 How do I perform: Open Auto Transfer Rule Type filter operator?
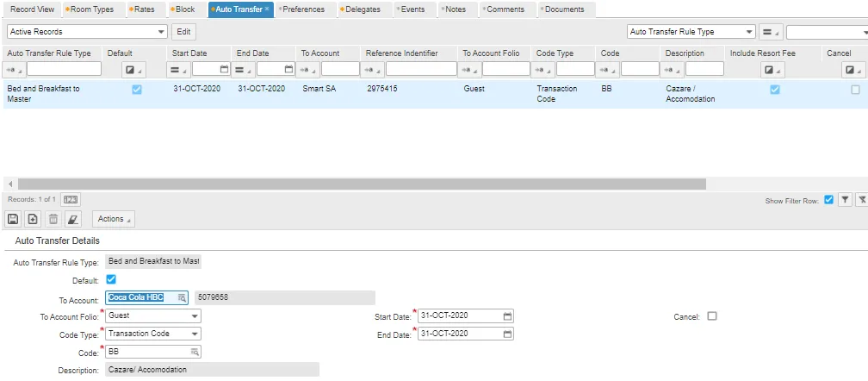(x=13, y=69)
